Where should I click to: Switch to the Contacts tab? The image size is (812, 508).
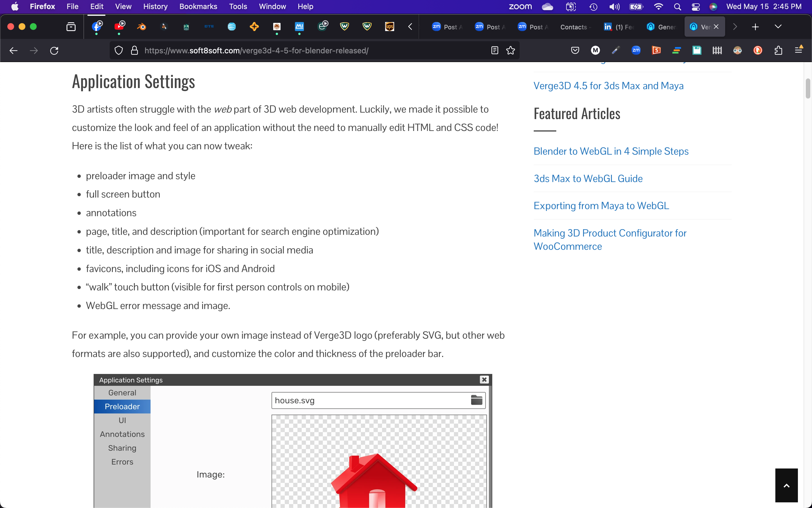point(575,27)
